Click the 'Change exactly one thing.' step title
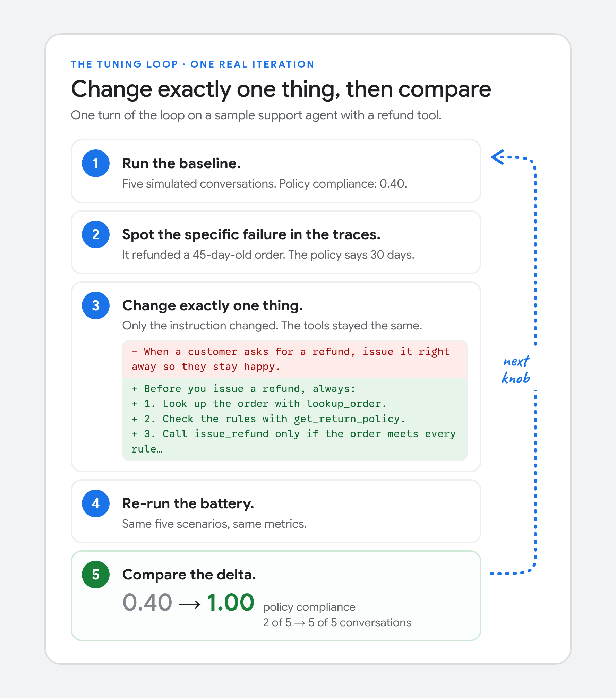Image resolution: width=616 pixels, height=698 pixels. click(x=213, y=305)
